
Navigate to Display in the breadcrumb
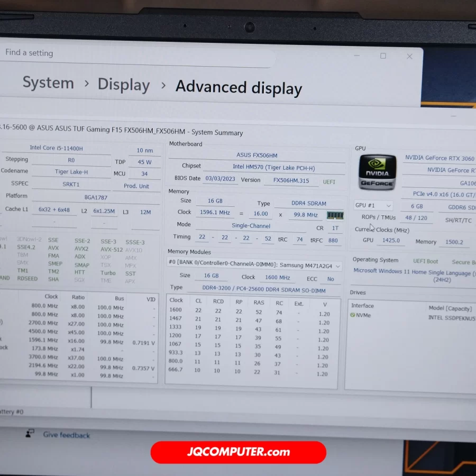124,85
